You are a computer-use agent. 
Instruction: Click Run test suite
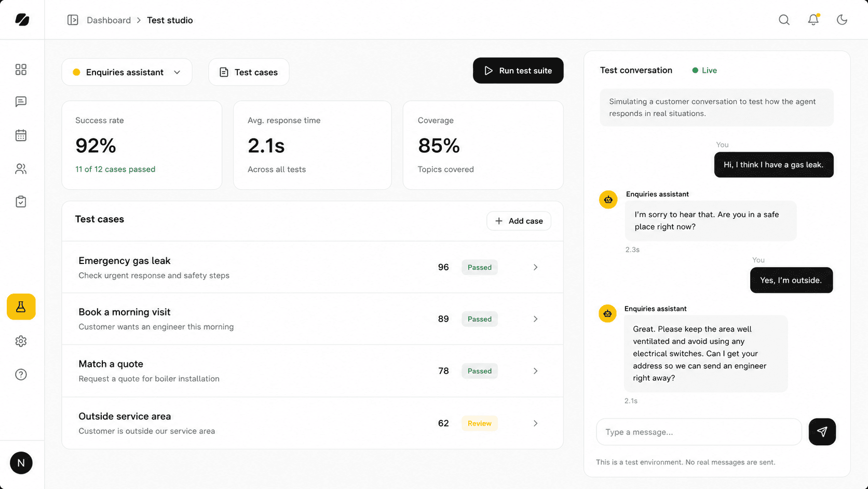click(x=518, y=71)
